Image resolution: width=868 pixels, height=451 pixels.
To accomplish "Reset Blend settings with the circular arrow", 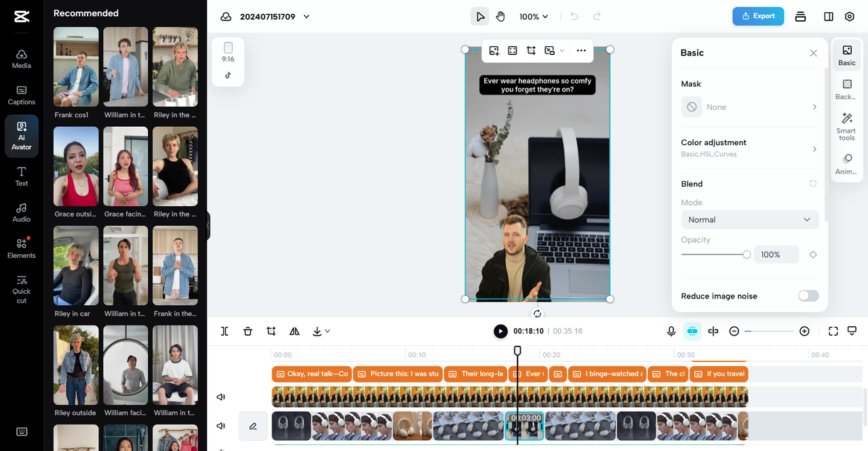I will point(813,184).
